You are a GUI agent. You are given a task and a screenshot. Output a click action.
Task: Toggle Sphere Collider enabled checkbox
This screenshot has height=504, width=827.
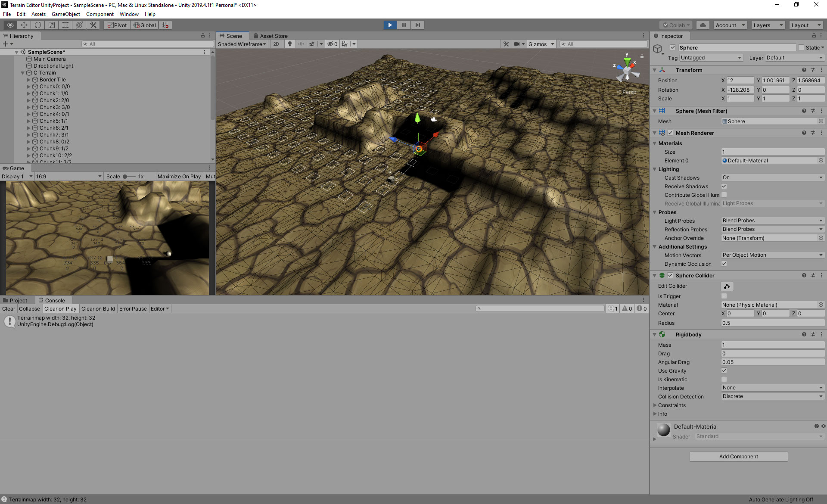[670, 275]
